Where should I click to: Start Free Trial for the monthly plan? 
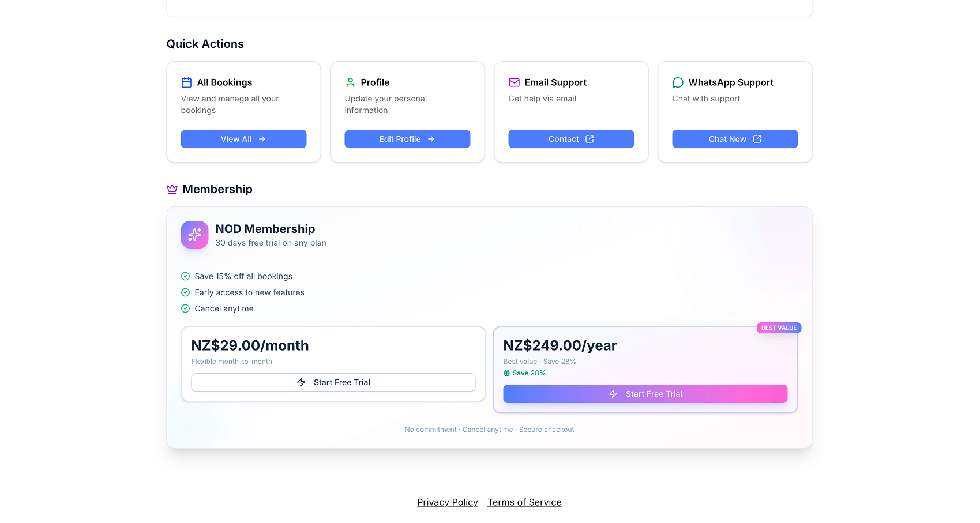pyautogui.click(x=333, y=382)
